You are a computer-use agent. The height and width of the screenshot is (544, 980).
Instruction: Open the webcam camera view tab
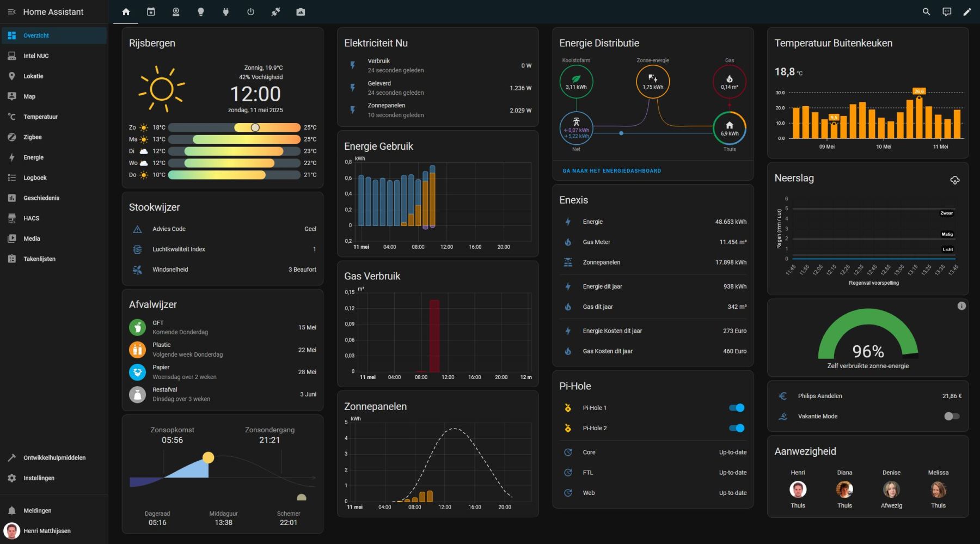click(x=176, y=12)
